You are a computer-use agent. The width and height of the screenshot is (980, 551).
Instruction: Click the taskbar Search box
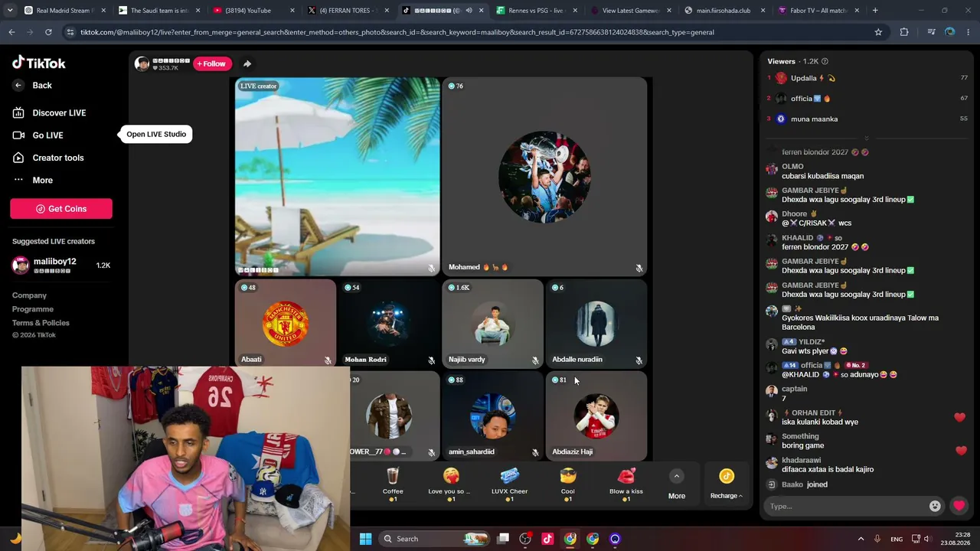(435, 539)
